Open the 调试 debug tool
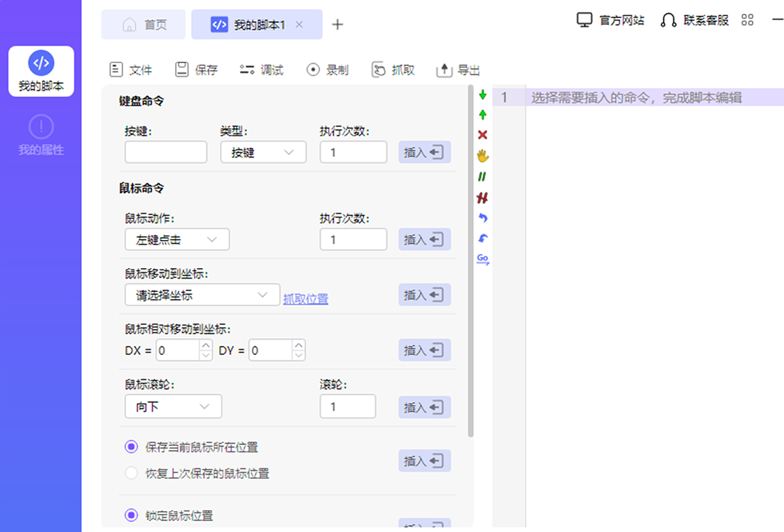The image size is (784, 532). click(262, 69)
